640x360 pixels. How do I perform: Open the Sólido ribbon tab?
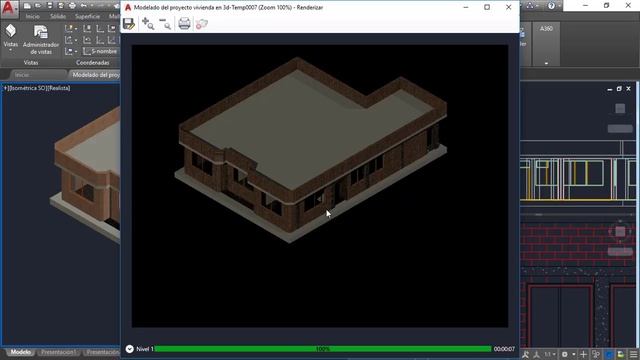[x=58, y=16]
